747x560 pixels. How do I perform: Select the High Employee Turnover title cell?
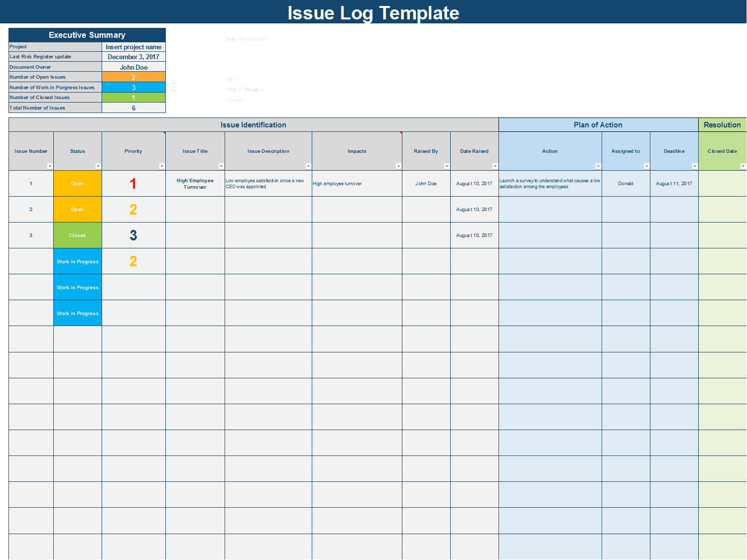pos(195,184)
